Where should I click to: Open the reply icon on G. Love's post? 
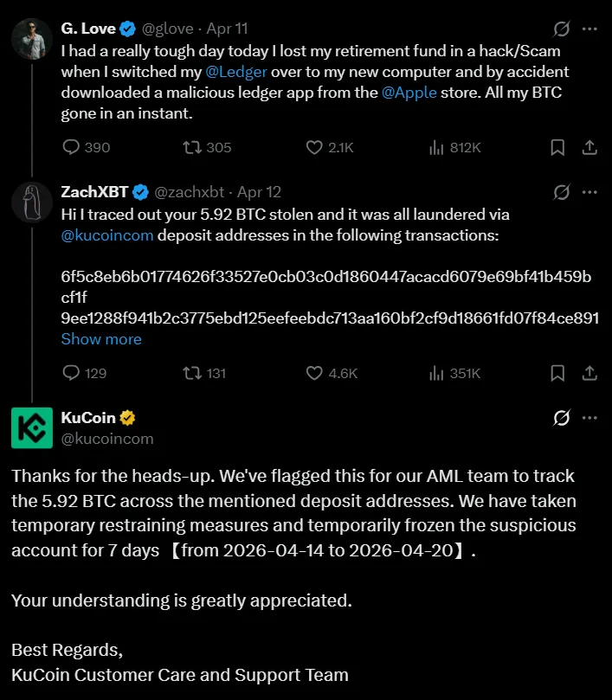[x=70, y=147]
